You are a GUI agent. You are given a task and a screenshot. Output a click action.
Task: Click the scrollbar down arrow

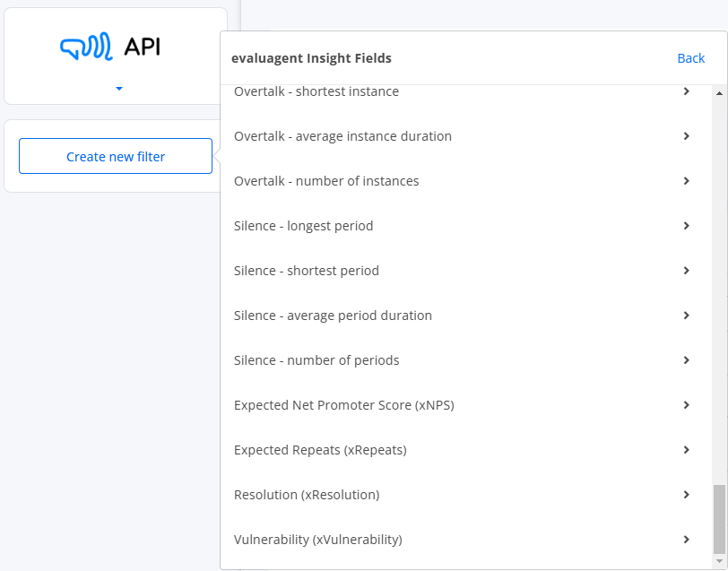[719, 562]
